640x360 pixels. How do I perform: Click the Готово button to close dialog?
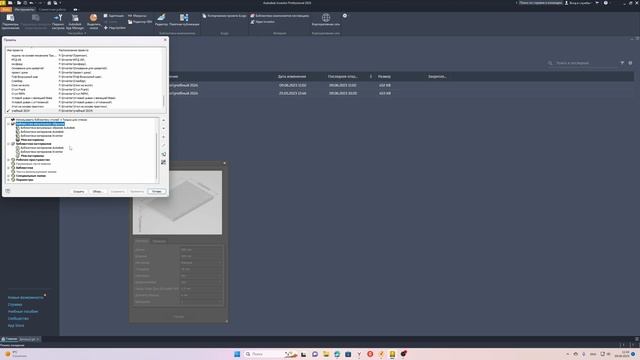[x=157, y=191]
